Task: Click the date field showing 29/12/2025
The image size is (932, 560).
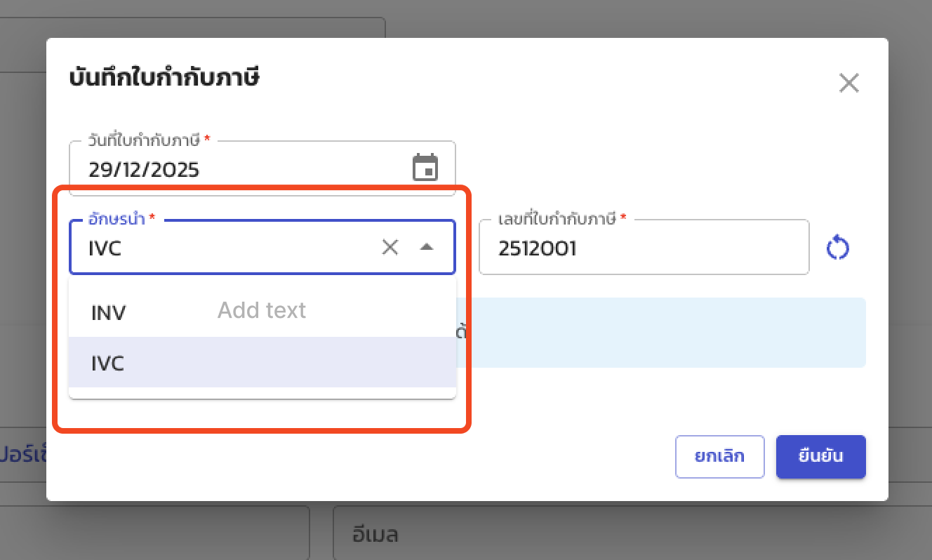Action: (211, 168)
